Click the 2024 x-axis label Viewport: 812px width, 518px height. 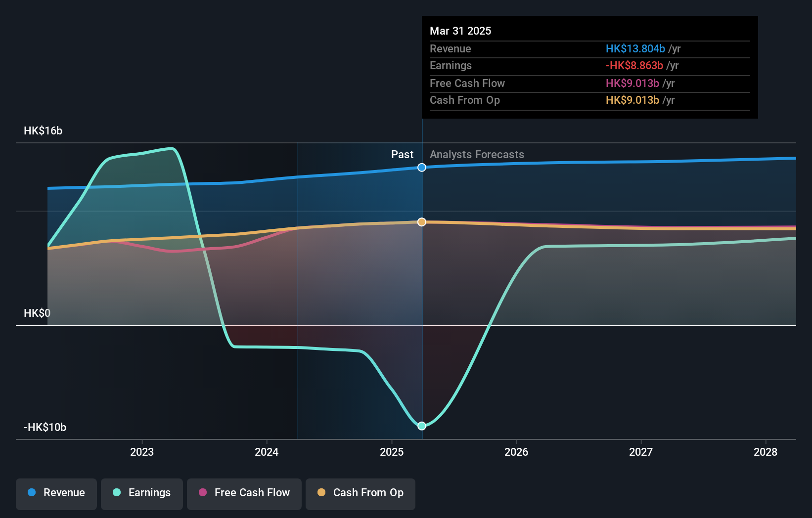click(x=267, y=452)
